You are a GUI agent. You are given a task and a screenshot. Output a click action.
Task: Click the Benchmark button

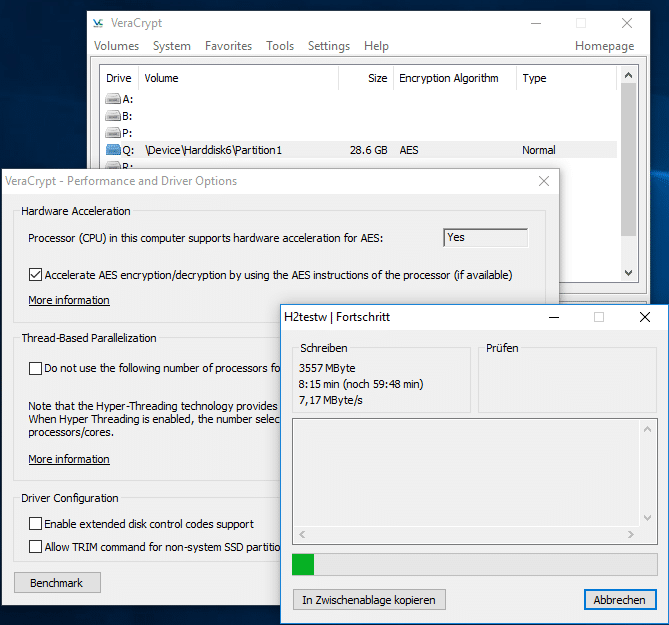(57, 582)
